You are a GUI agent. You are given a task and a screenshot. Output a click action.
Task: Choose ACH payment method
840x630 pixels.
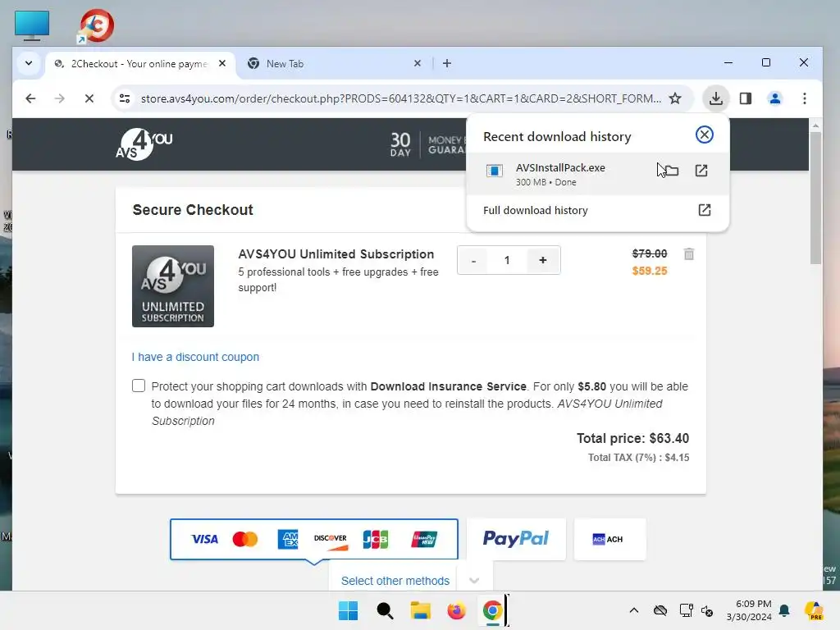[609, 539]
